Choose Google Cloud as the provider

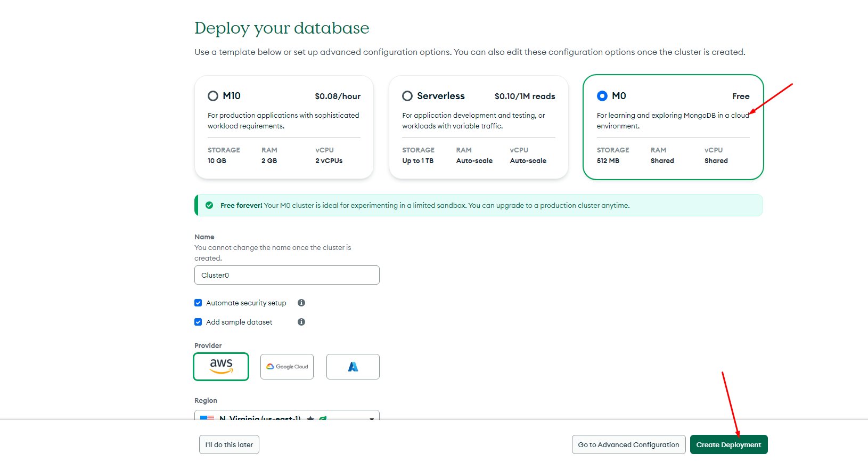tap(287, 367)
